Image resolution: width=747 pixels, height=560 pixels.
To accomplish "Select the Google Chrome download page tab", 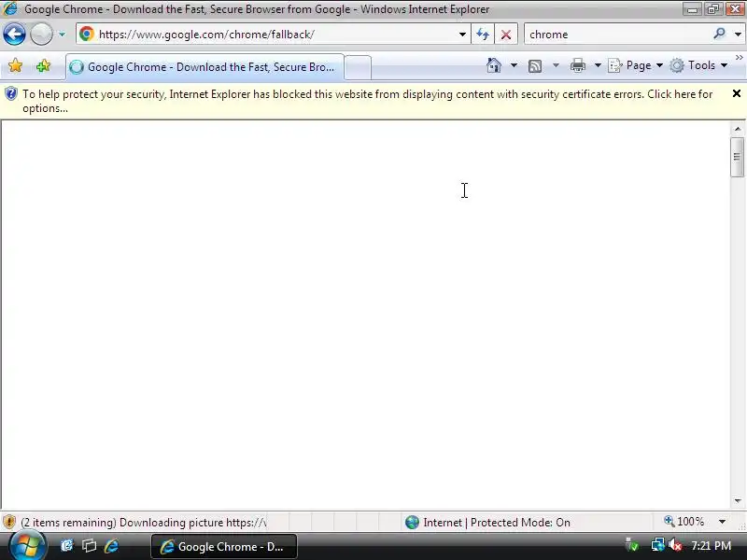I will (204, 67).
